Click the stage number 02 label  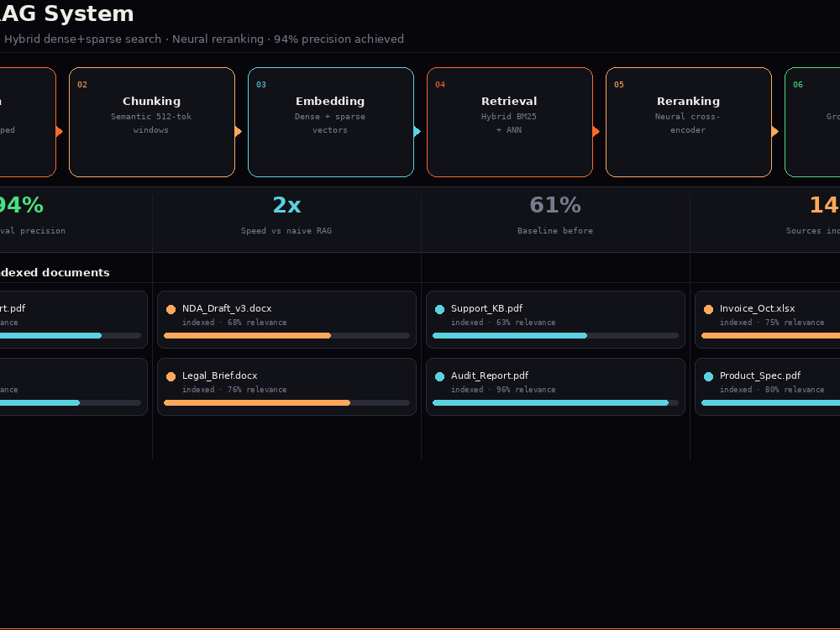tap(82, 85)
